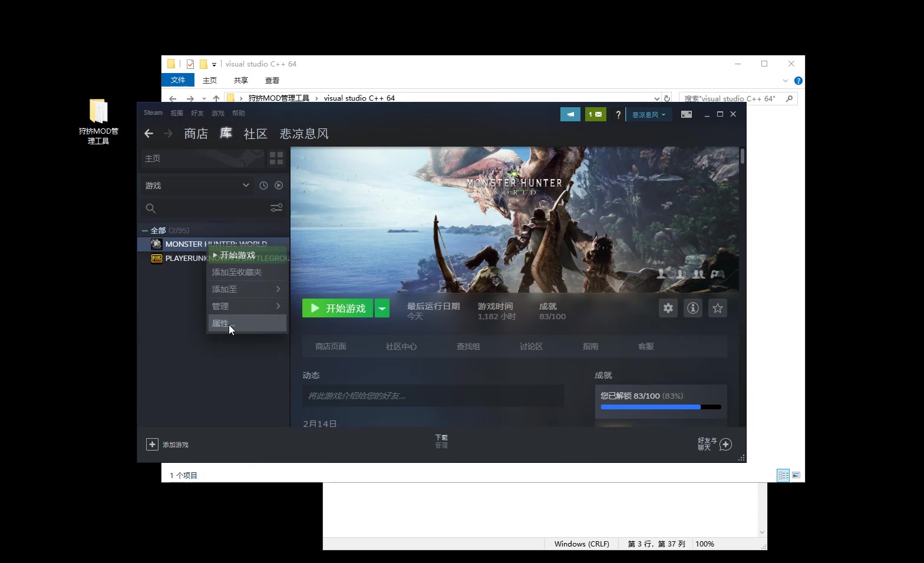Screen dimensions: 924x563
Task: Open the 悲凉息风 account dropdown
Action: (649, 114)
